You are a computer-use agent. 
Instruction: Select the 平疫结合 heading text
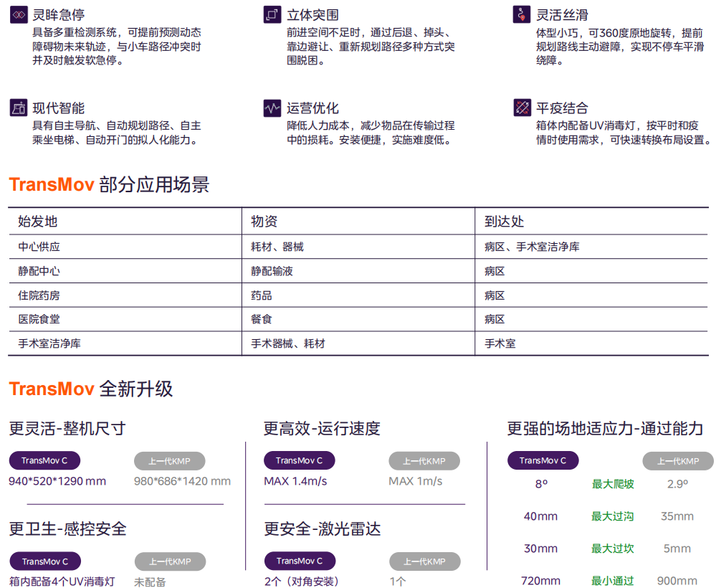[x=562, y=108]
